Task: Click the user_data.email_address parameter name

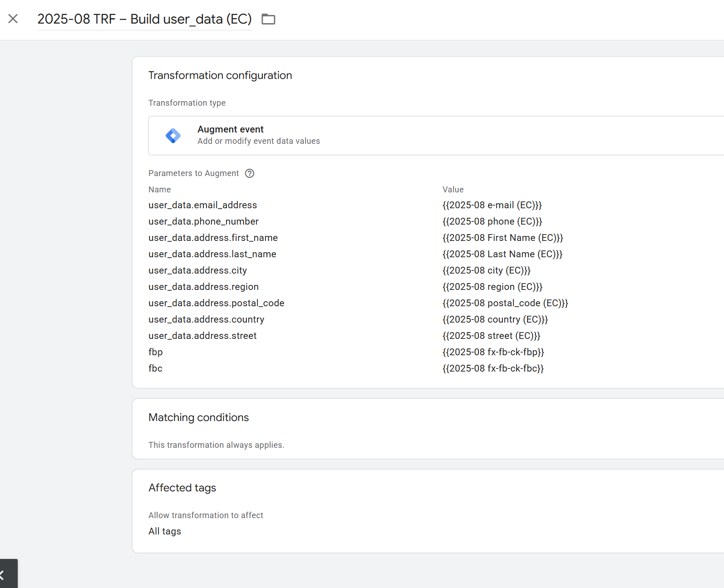Action: [x=202, y=205]
